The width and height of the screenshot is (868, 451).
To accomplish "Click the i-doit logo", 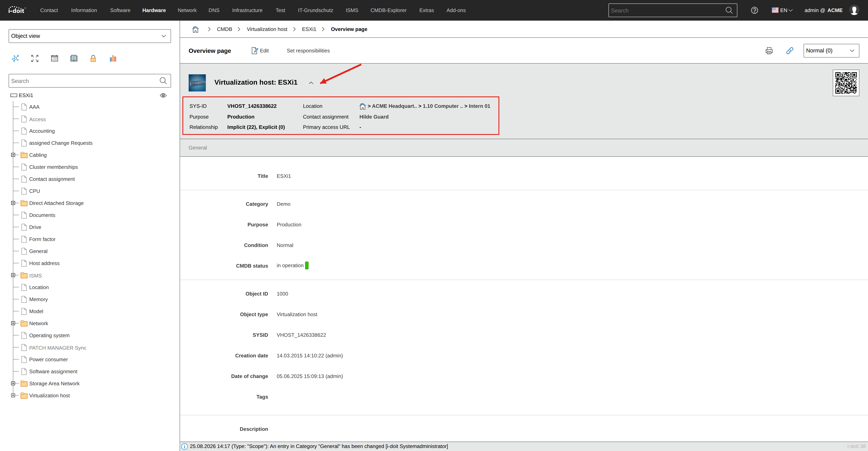I will click(x=17, y=10).
